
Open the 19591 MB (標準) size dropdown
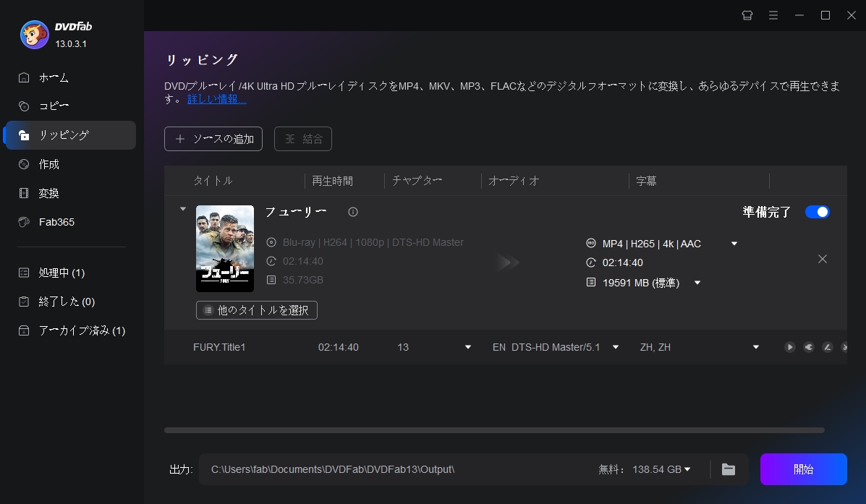[x=697, y=283]
